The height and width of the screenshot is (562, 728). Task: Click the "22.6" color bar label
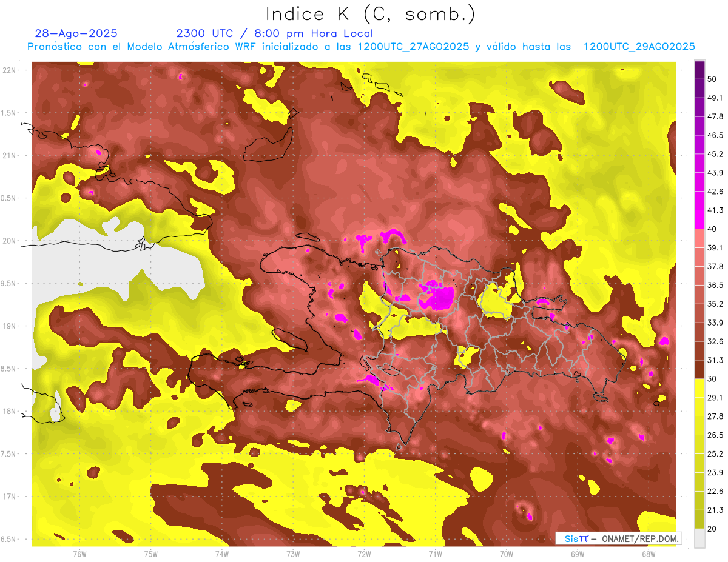[x=715, y=491]
